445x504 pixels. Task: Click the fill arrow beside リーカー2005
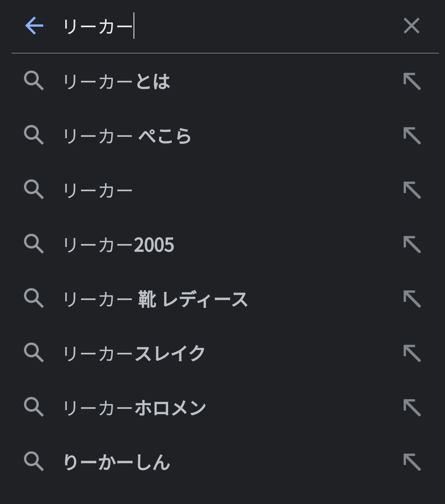pos(412,244)
